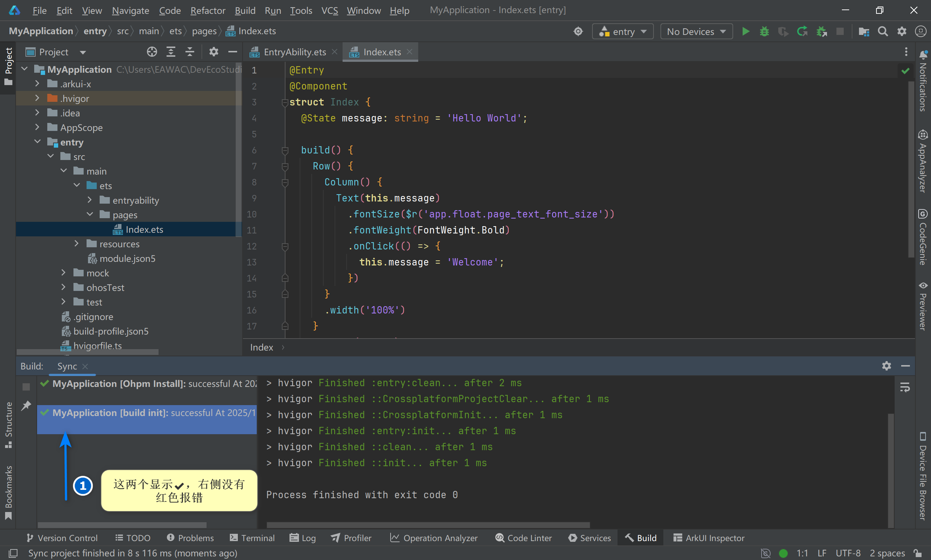Toggle pin tab icon in Build panel

point(26,406)
